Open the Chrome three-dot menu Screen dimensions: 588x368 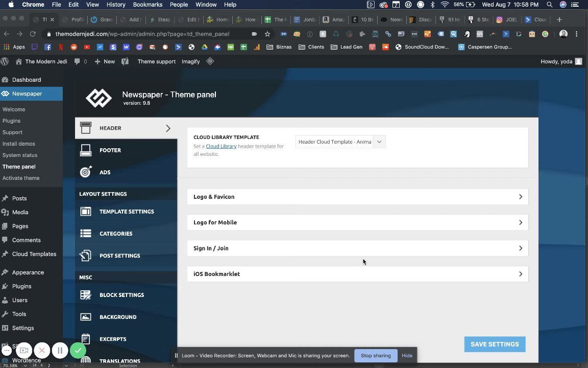click(577, 34)
